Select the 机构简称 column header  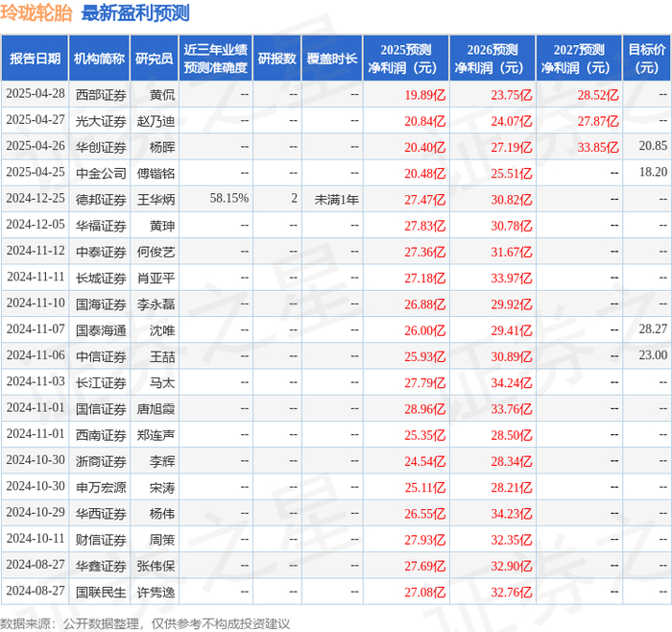tap(100, 59)
